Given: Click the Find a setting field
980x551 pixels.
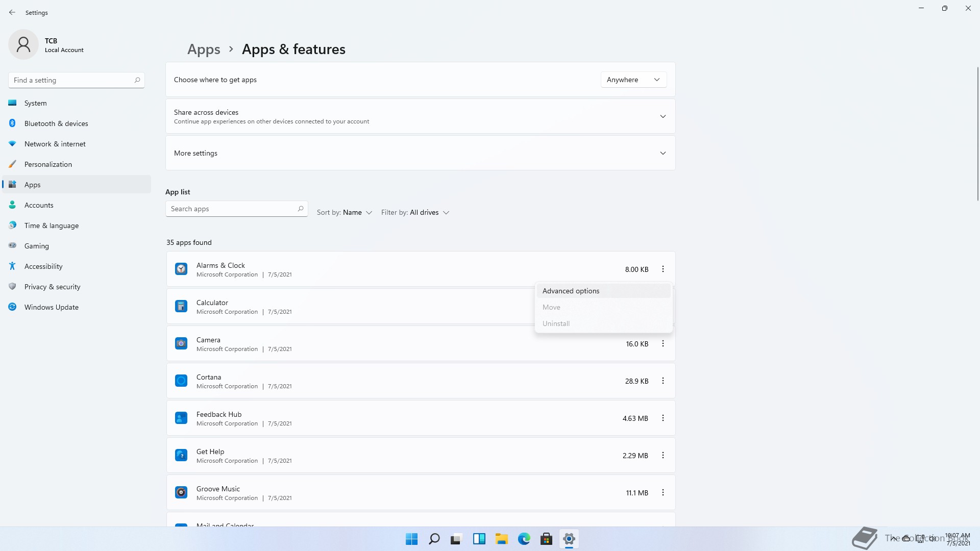Looking at the screenshot, I should [77, 80].
